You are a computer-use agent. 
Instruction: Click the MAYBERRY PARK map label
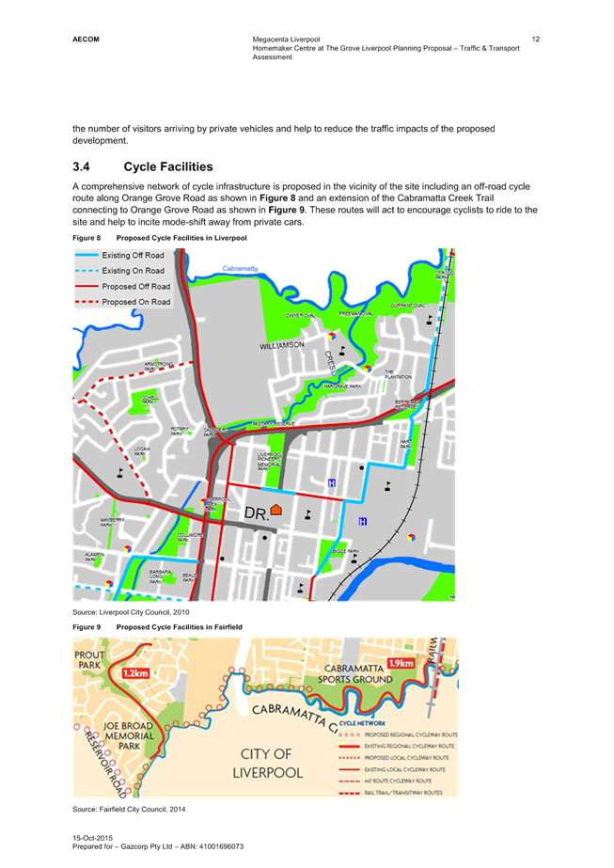[113, 523]
